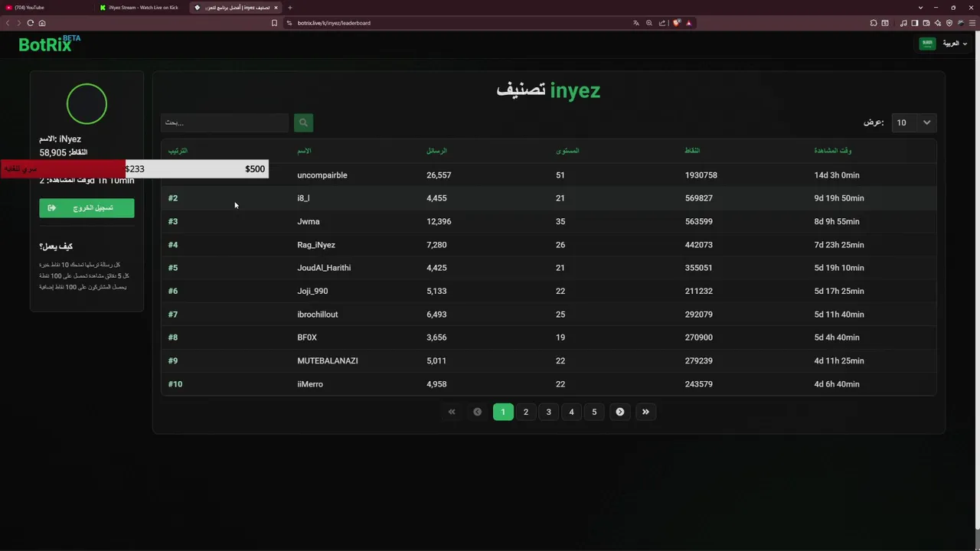Screen dimensions: 980x551
Task: Open the tab search chevron in title bar
Action: tap(920, 8)
